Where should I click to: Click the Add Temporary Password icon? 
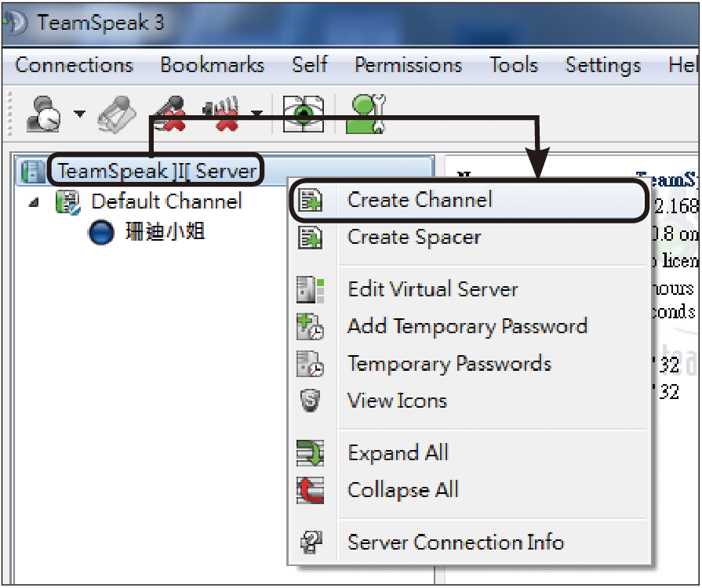coord(311,327)
